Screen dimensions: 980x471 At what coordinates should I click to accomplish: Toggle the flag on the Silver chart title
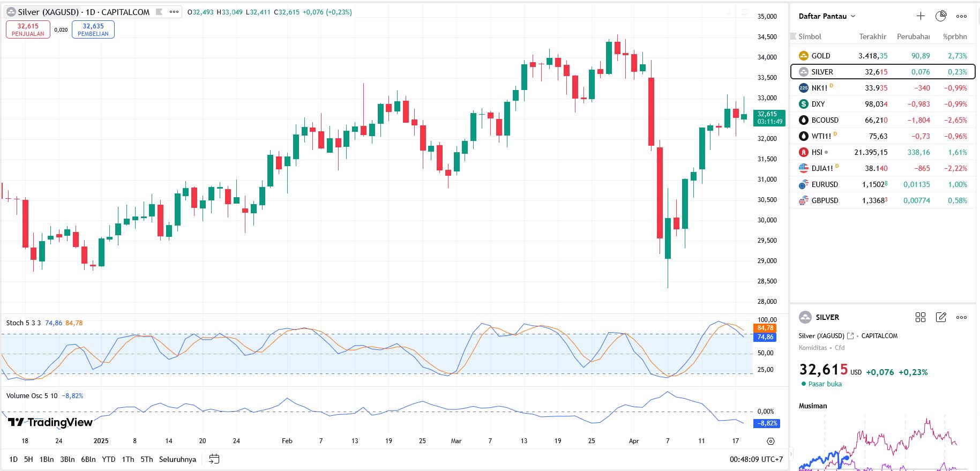(159, 12)
